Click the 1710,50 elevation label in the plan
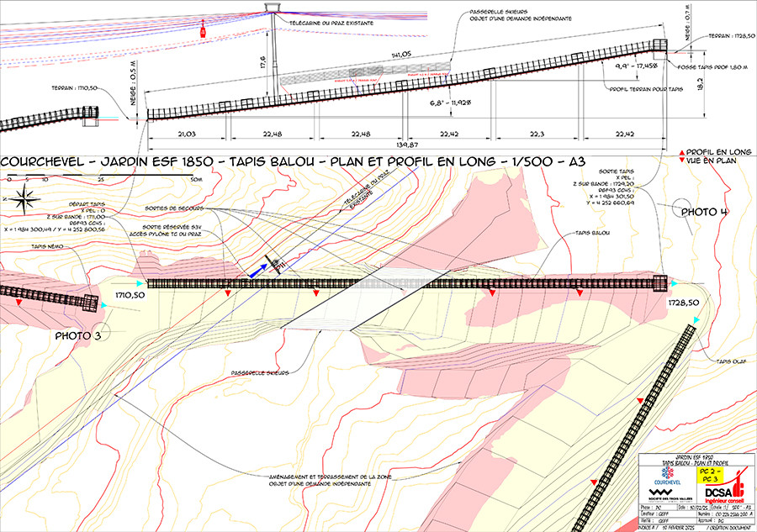 130,295
